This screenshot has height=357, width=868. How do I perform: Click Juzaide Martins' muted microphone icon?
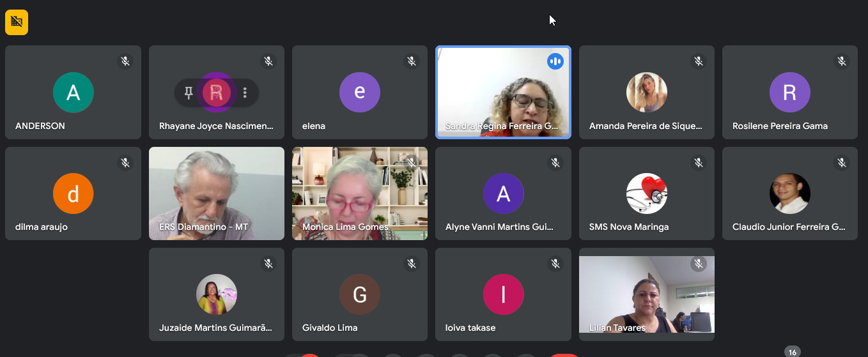[269, 264]
